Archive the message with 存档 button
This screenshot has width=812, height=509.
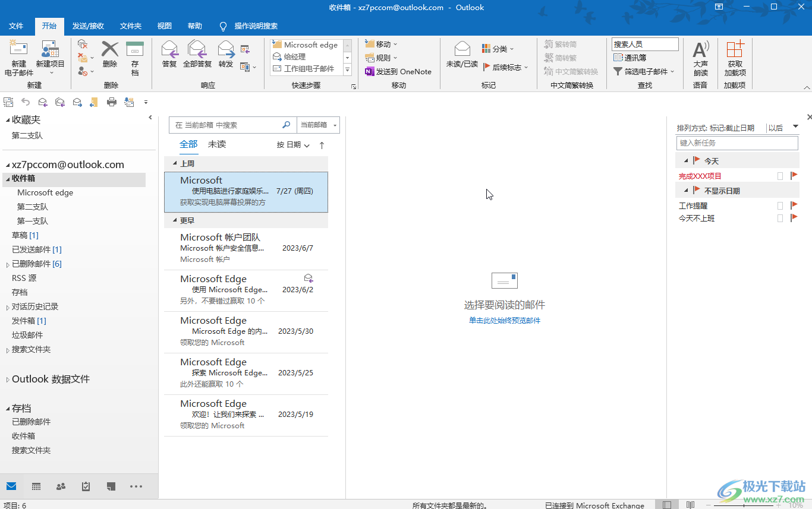[x=135, y=59]
